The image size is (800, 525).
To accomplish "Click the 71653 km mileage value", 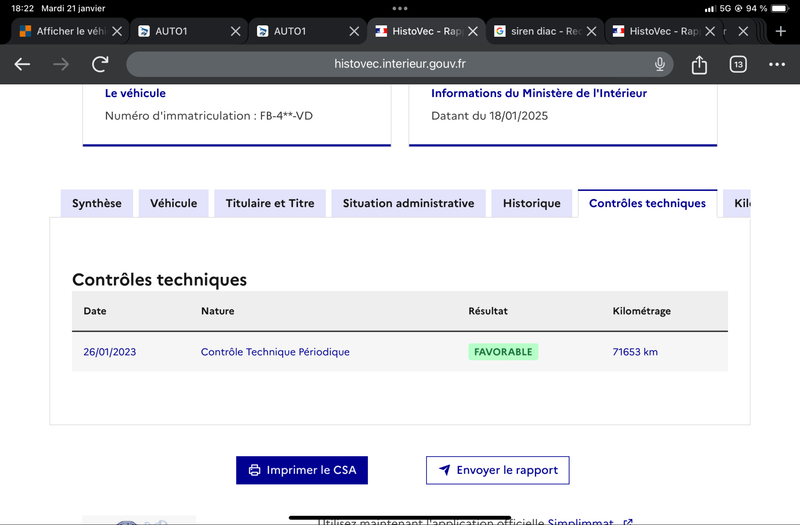I will (x=635, y=352).
